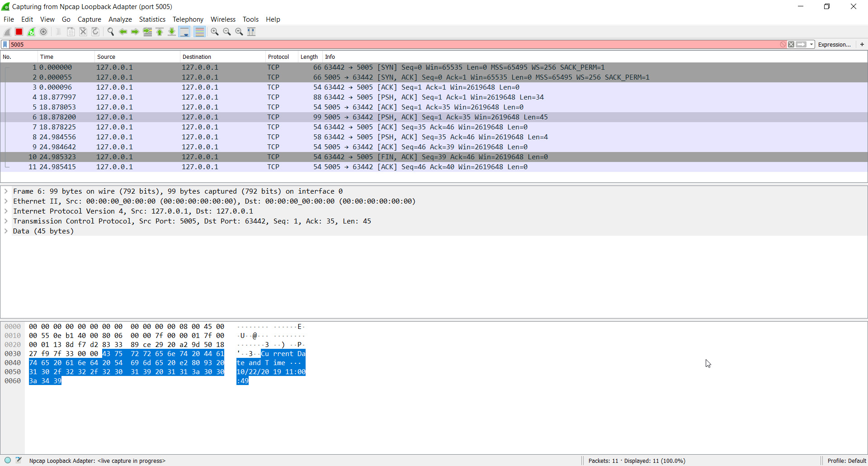This screenshot has width=868, height=466.
Task: Click the display filter bookmark icon
Action: (x=5, y=44)
